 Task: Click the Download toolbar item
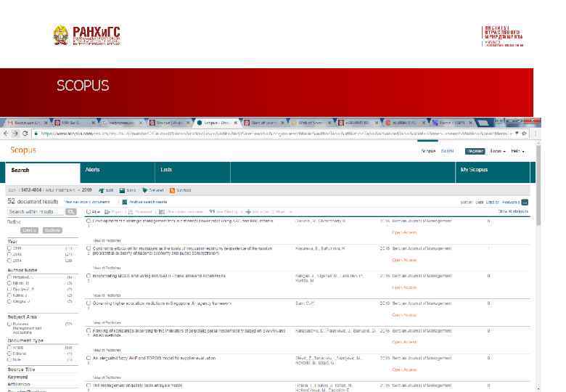point(140,212)
